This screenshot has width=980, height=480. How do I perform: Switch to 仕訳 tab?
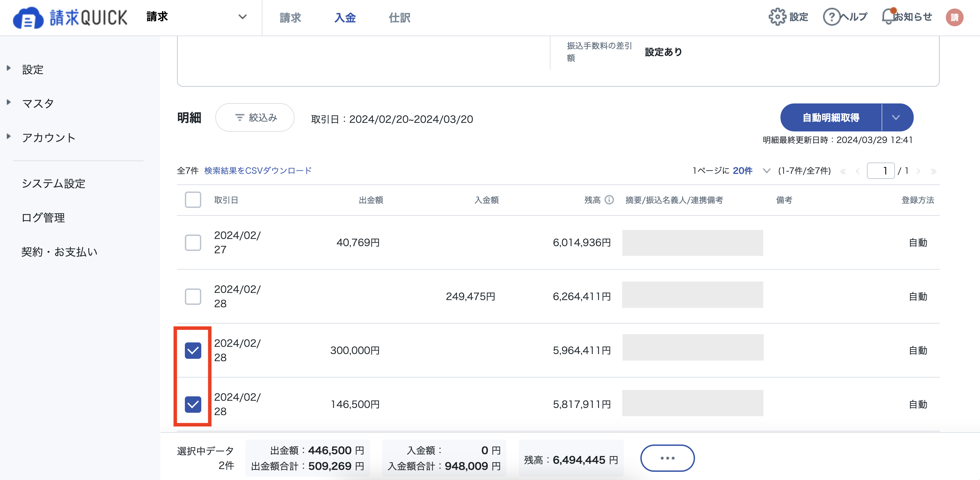click(x=399, y=18)
